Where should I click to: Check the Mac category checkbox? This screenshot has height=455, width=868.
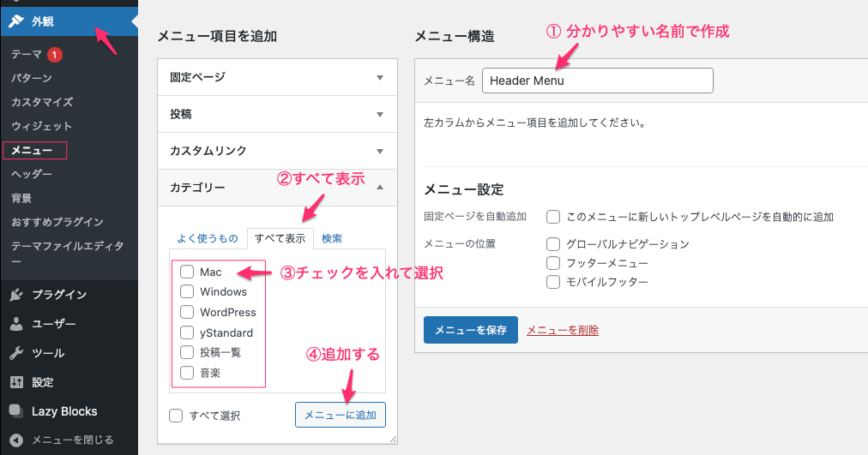coord(187,272)
